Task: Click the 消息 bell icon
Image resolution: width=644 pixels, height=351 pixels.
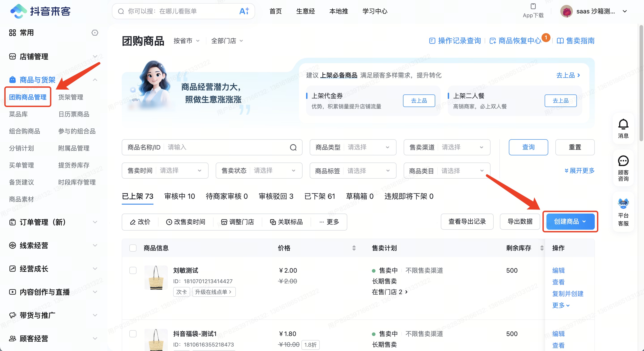Action: coord(623,124)
